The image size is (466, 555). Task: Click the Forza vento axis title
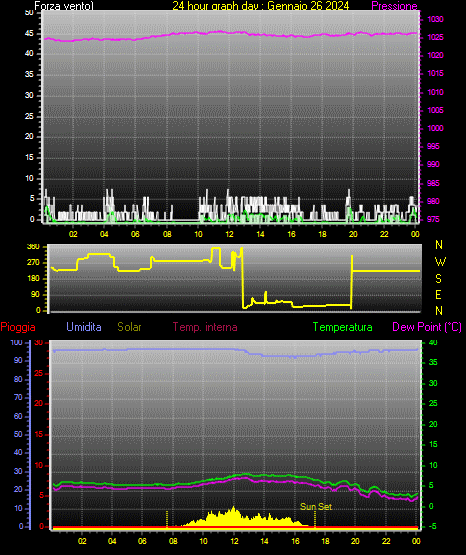point(64,6)
